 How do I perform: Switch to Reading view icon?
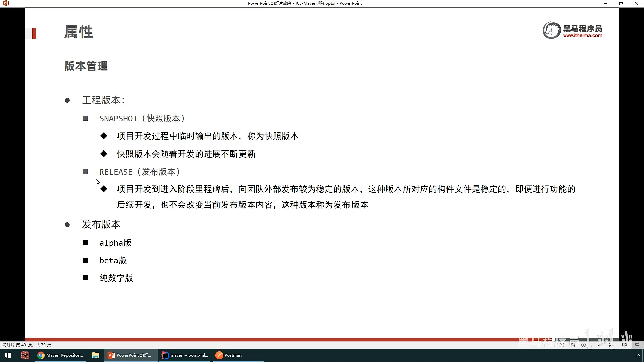coord(624,345)
